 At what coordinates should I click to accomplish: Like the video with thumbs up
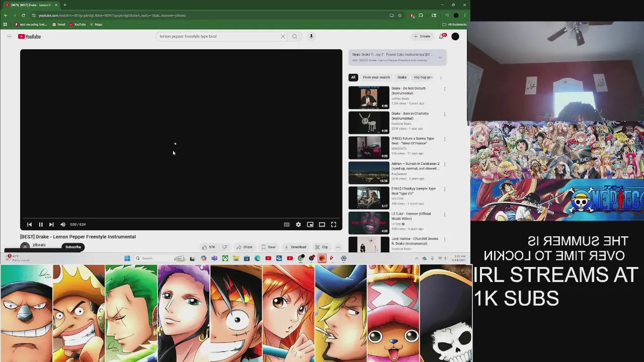point(209,247)
